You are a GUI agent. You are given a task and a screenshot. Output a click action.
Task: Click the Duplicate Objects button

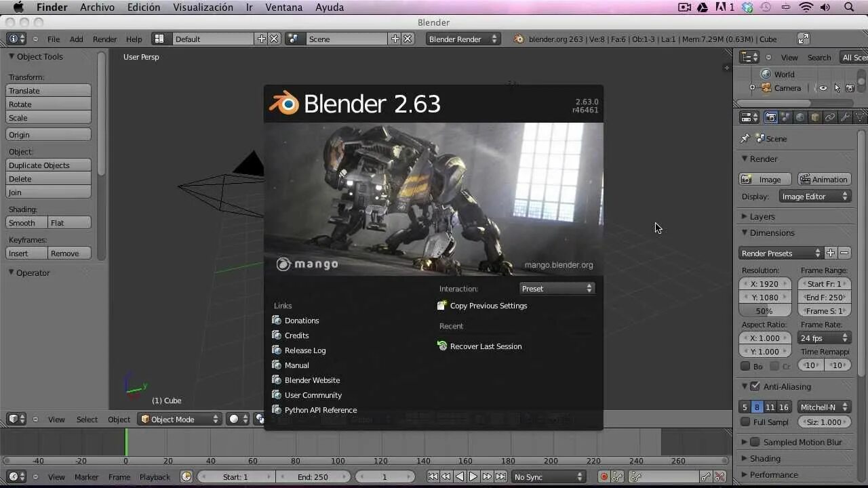click(x=49, y=165)
